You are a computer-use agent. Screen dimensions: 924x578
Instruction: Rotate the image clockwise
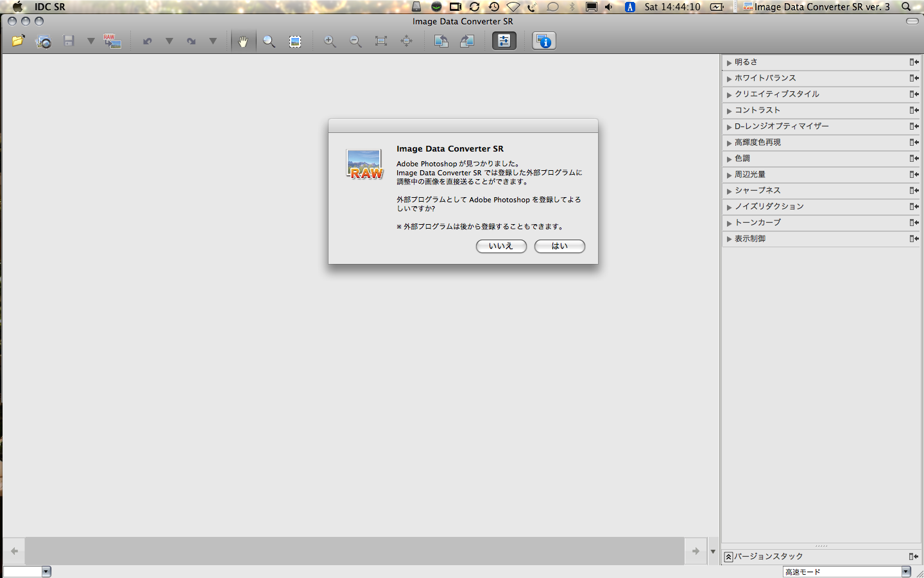467,41
